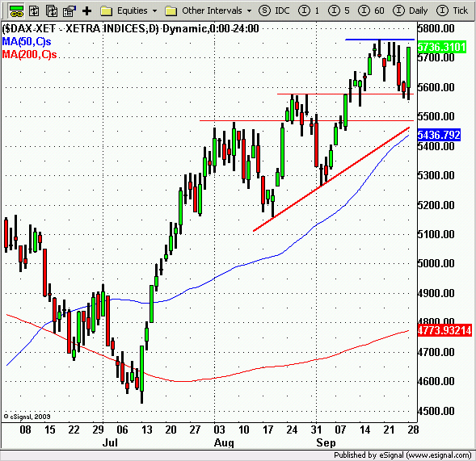Switch to the 5 minute interval
Screen dimensions: 476x461
[x=339, y=11]
